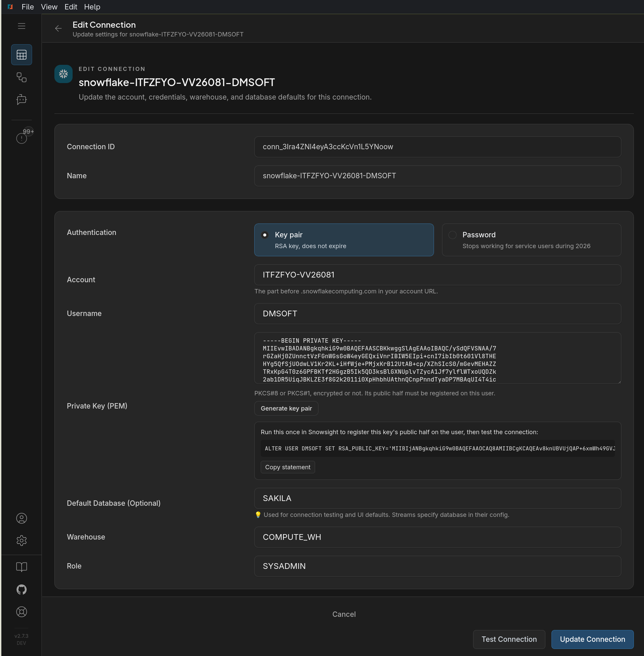
Task: Open the Edit menu
Action: click(x=71, y=7)
